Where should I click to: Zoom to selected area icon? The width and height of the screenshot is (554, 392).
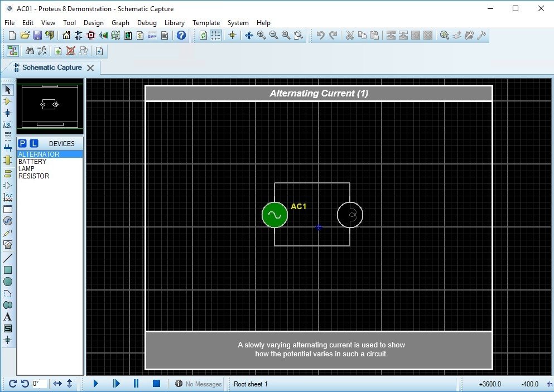click(x=298, y=35)
